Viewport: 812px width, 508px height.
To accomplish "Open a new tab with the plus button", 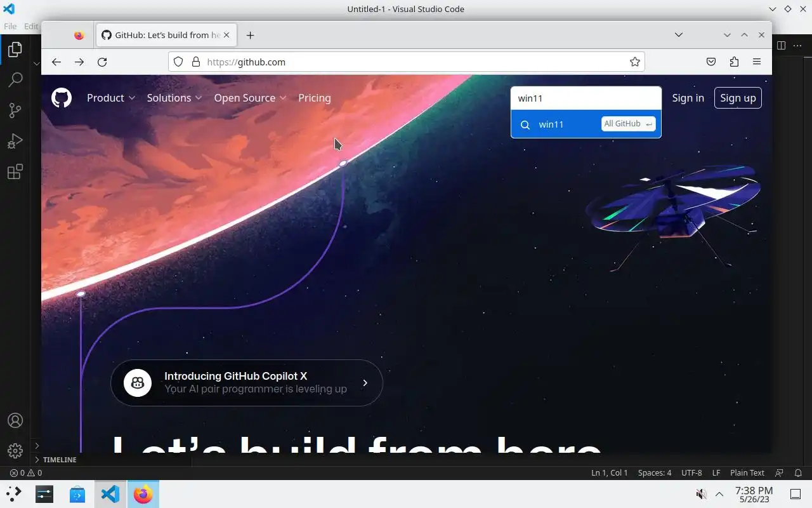I will pos(250,35).
